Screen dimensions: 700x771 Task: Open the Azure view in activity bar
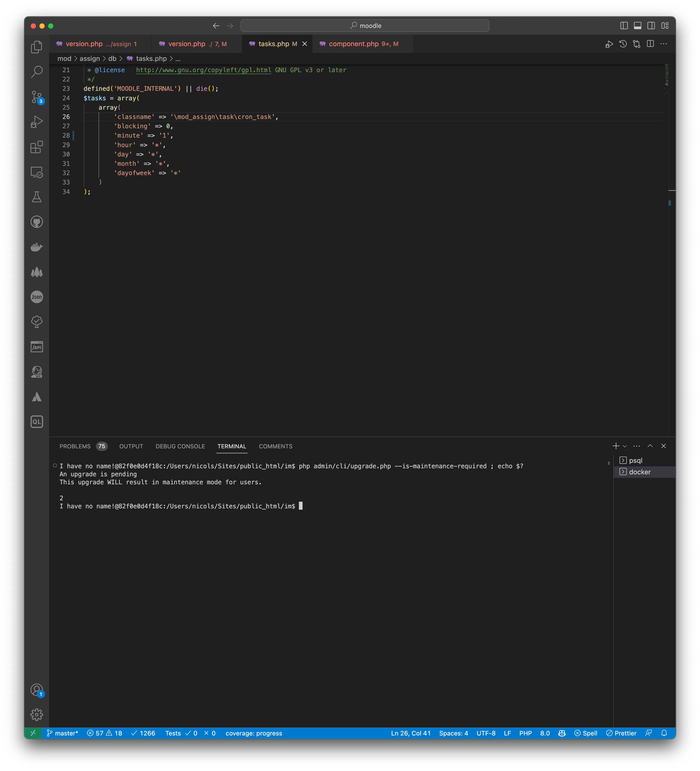tap(37, 397)
